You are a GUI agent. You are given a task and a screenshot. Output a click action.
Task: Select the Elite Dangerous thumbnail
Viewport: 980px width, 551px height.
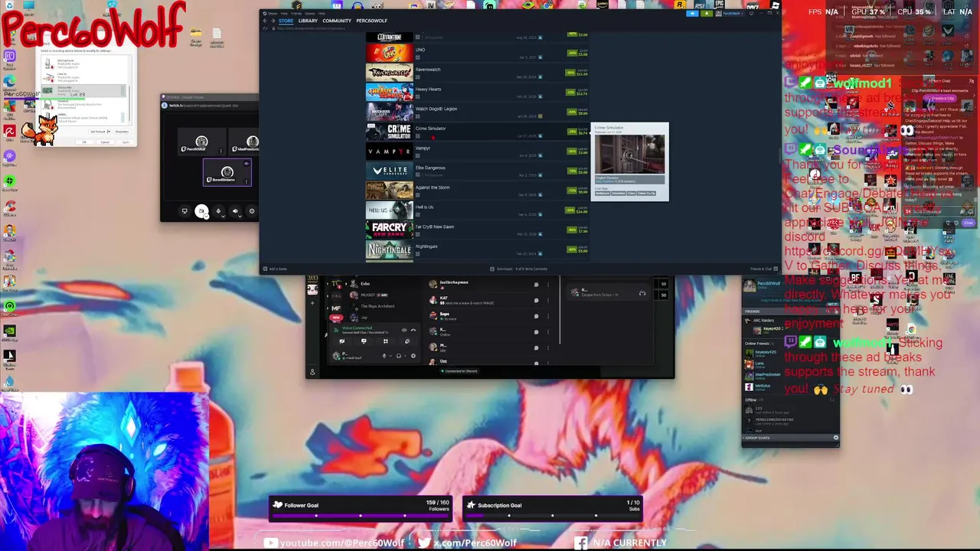[x=389, y=171]
